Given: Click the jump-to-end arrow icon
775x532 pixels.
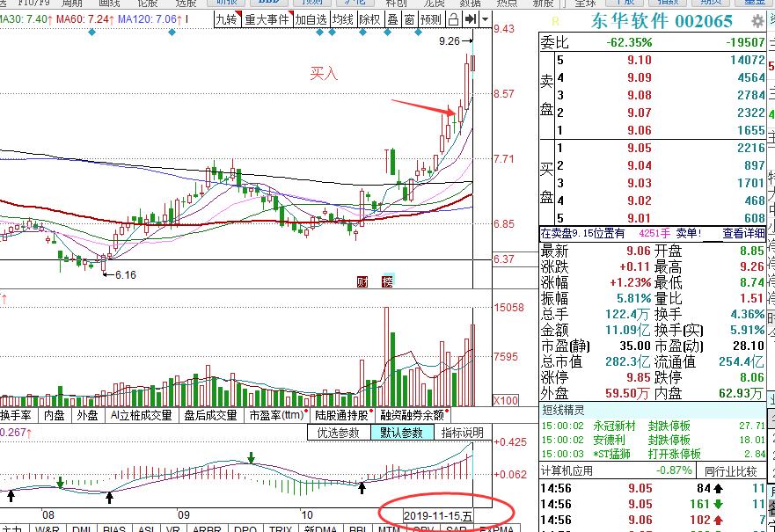Looking at the screenshot, I should [470, 19].
